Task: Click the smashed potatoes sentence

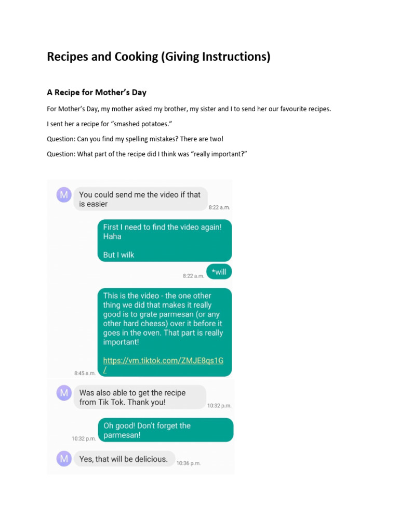Action: 110,124
